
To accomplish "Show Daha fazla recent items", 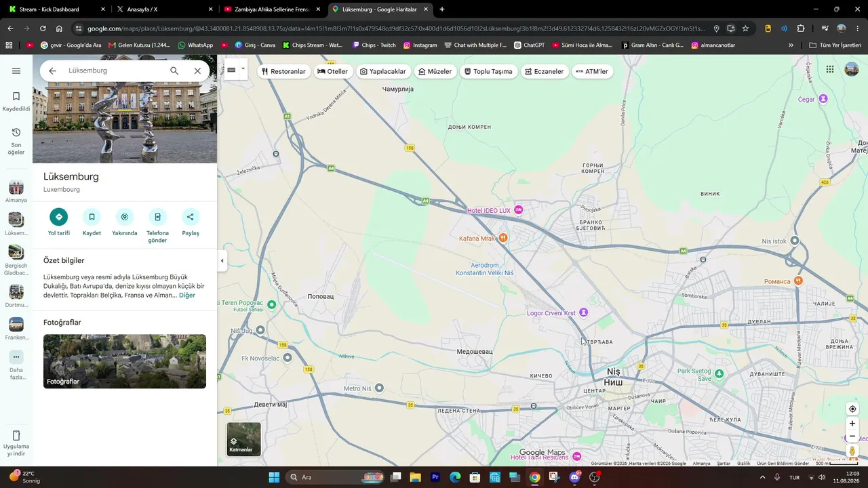I will tap(16, 365).
